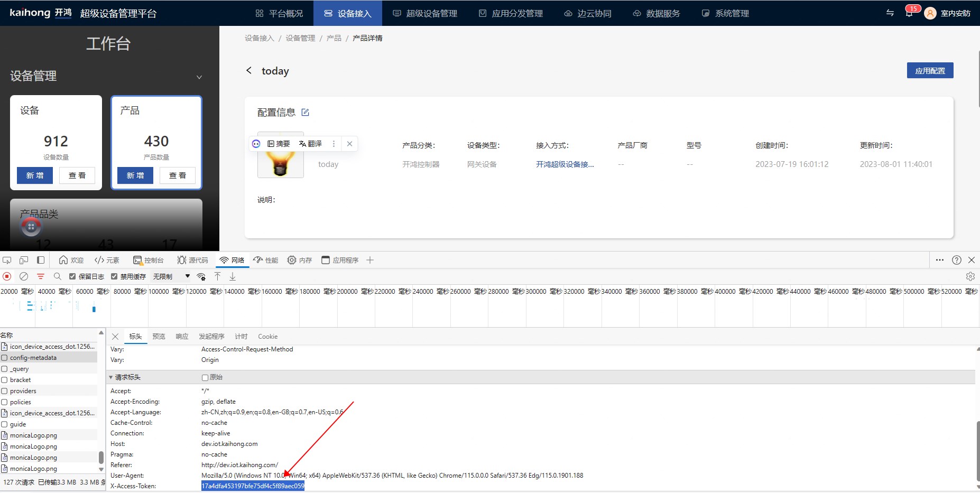This screenshot has width=980, height=493.
Task: Select config-metadata request in list
Action: 49,358
